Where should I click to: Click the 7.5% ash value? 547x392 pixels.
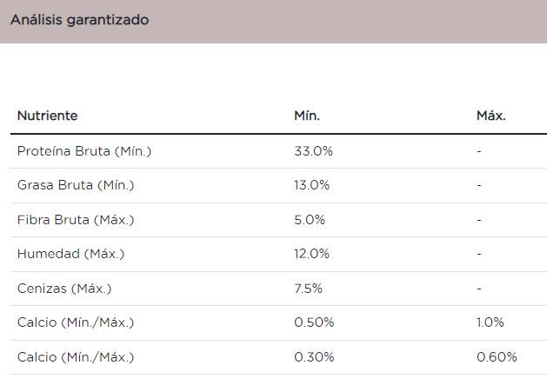tap(309, 289)
